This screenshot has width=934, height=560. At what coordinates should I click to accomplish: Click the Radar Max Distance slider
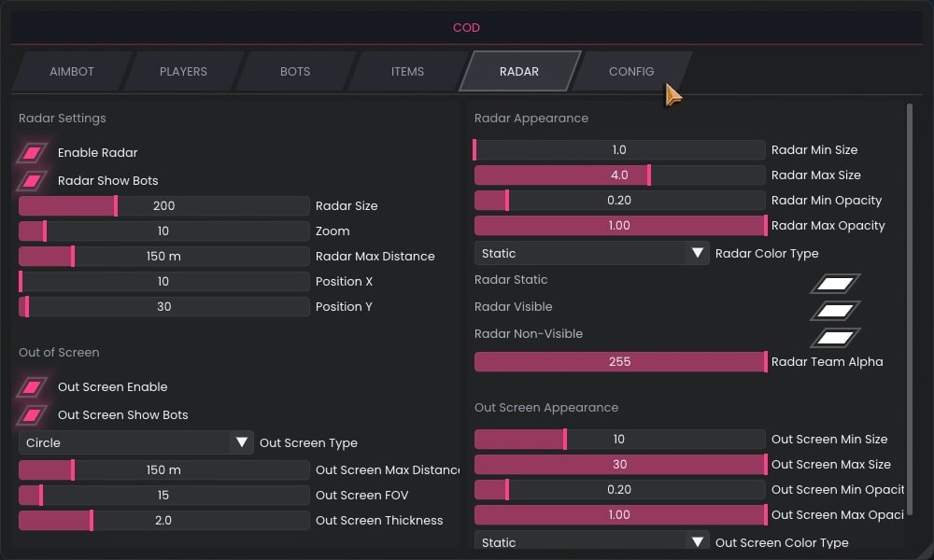pyautogui.click(x=163, y=256)
